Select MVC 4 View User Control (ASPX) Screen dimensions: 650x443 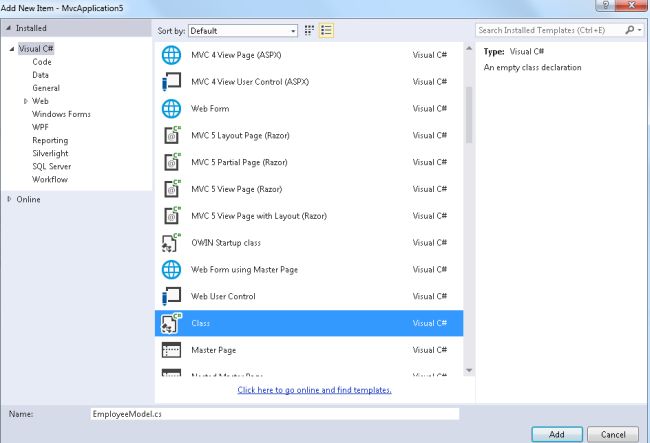[309, 82]
